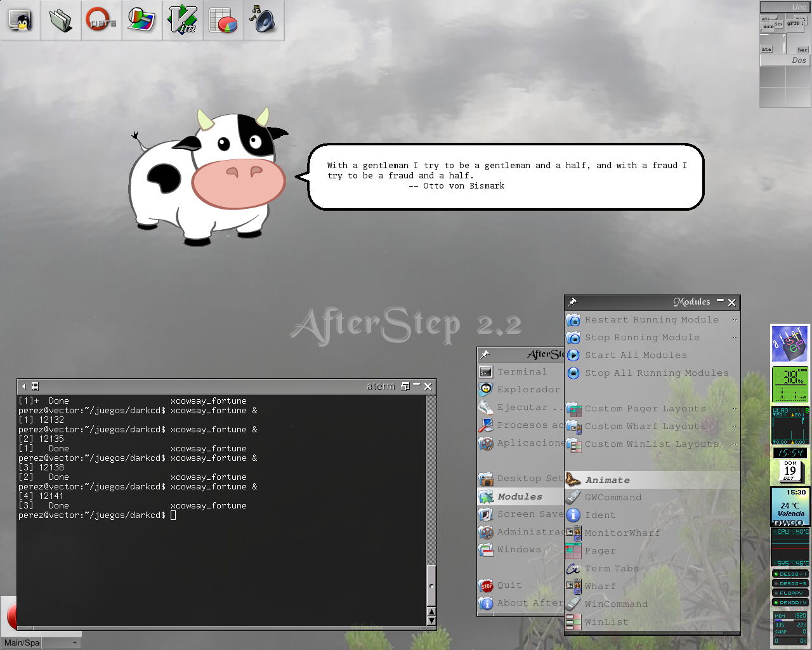
Task: Click the play icon beside Start All Modules
Action: (x=573, y=355)
